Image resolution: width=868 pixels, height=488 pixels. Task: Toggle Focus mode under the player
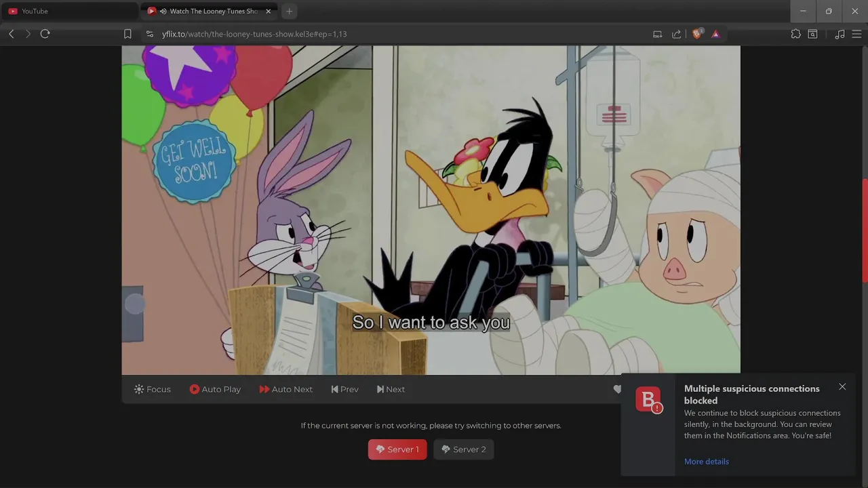pyautogui.click(x=153, y=389)
